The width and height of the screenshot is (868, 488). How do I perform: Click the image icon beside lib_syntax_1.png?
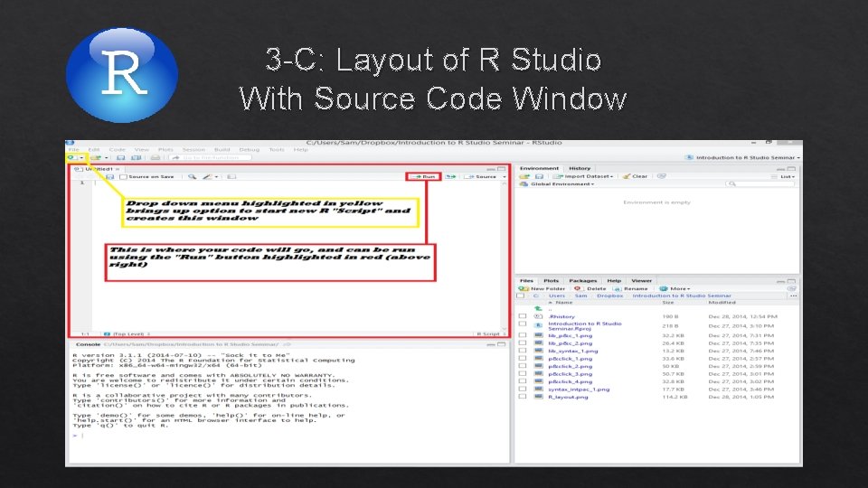point(538,351)
